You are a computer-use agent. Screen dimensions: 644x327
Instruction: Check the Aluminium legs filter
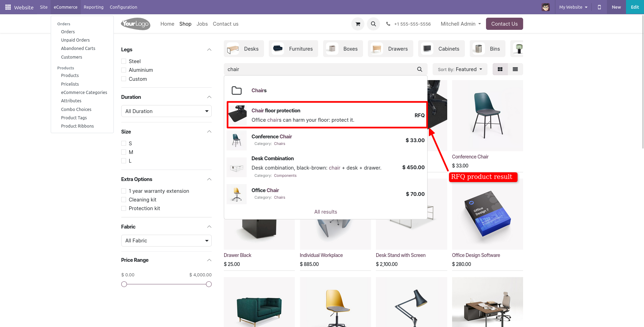click(x=124, y=70)
